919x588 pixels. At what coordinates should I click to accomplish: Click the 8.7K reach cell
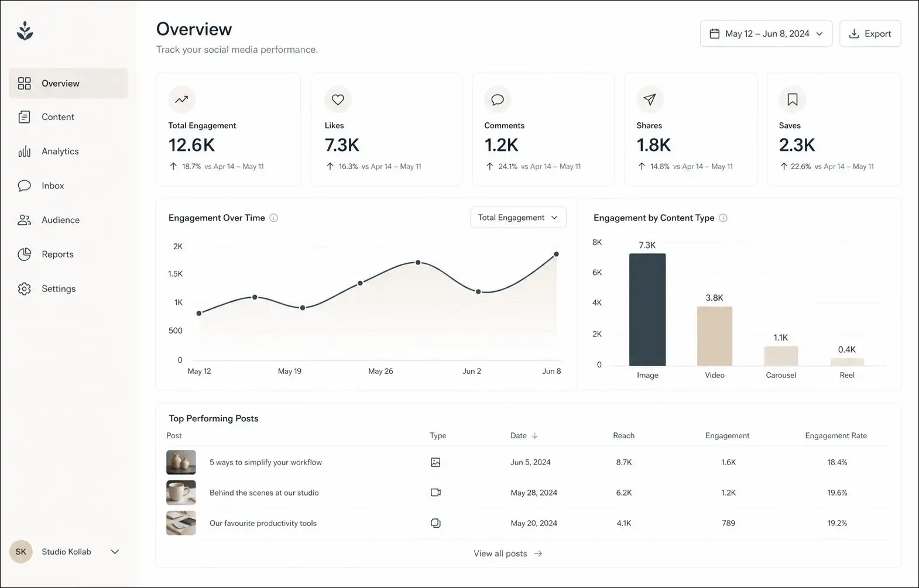point(624,462)
